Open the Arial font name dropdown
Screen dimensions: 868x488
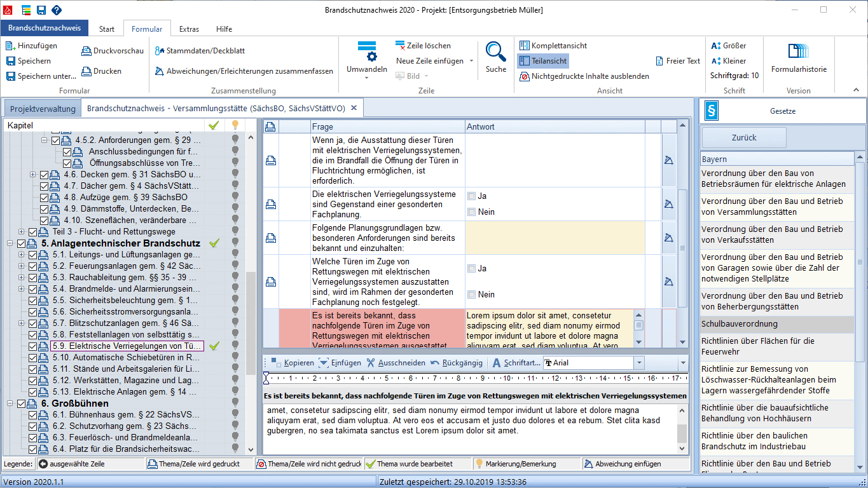pyautogui.click(x=638, y=363)
